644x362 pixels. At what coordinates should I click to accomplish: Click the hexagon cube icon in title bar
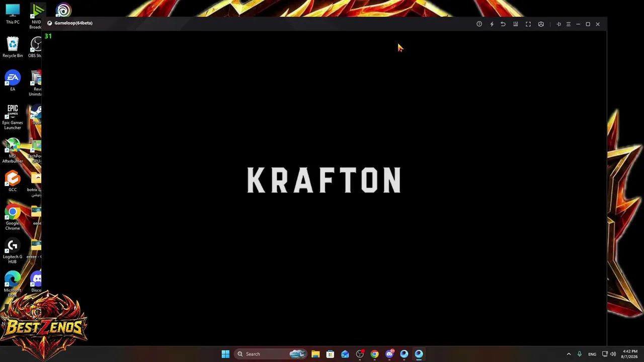pyautogui.click(x=541, y=24)
